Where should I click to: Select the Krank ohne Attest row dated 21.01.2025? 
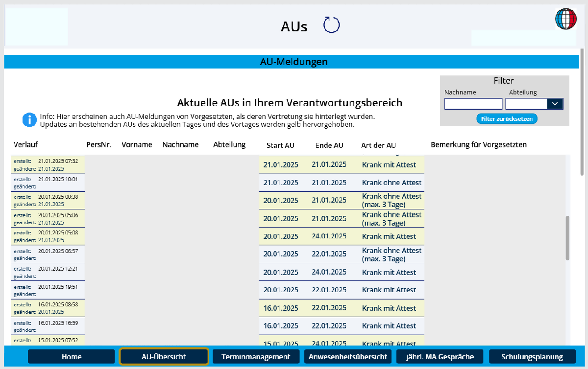(342, 183)
